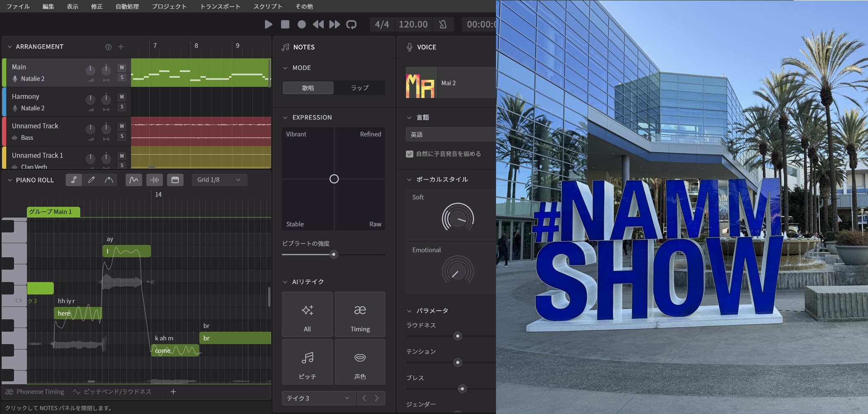The height and width of the screenshot is (414, 868).
Task: Click the Timing AI retake button
Action: point(360,314)
